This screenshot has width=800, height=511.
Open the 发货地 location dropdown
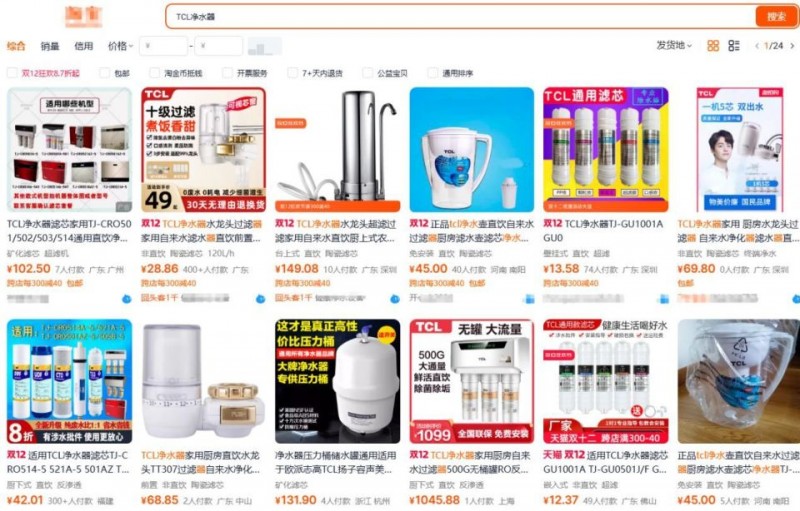tap(674, 45)
